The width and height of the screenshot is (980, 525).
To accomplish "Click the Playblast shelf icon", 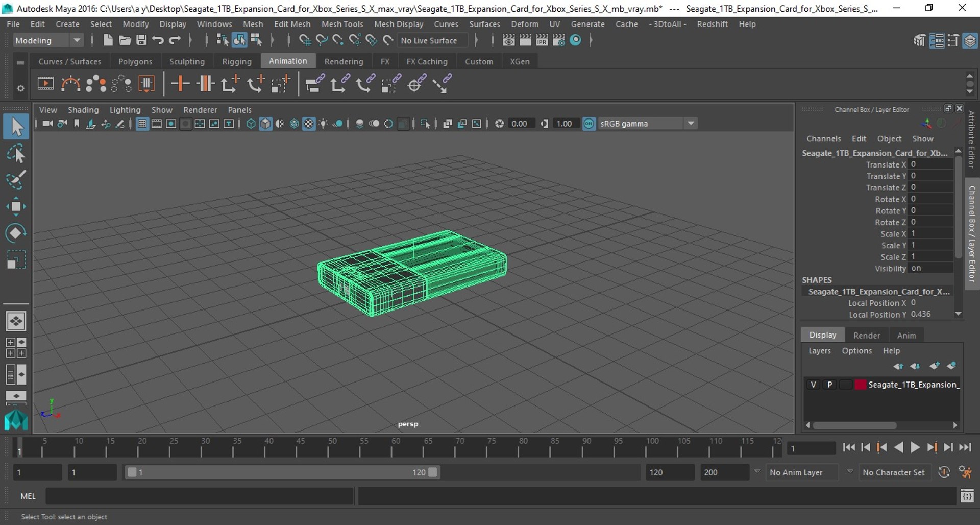I will pos(45,84).
